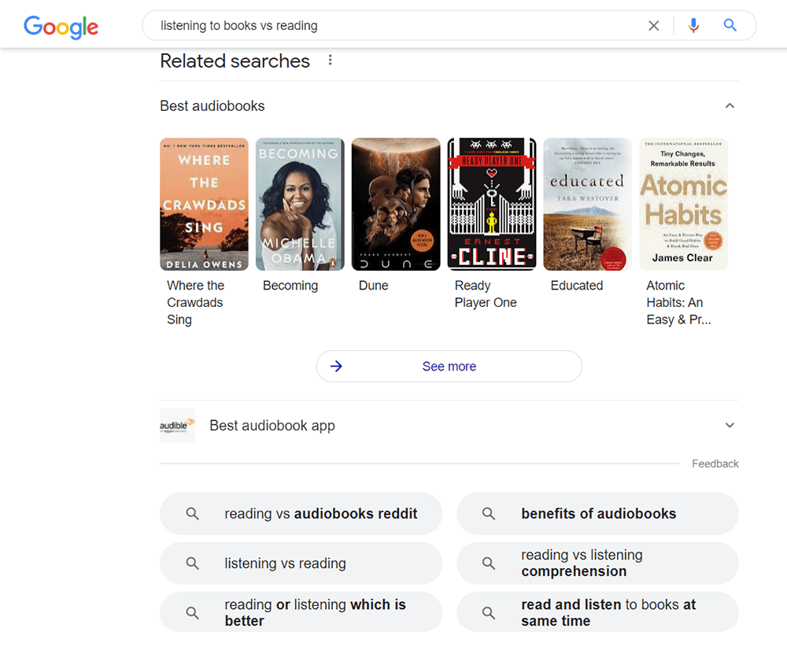Expand the Best audiobook app section
Viewport: 787px width, 672px height.
tap(730, 425)
